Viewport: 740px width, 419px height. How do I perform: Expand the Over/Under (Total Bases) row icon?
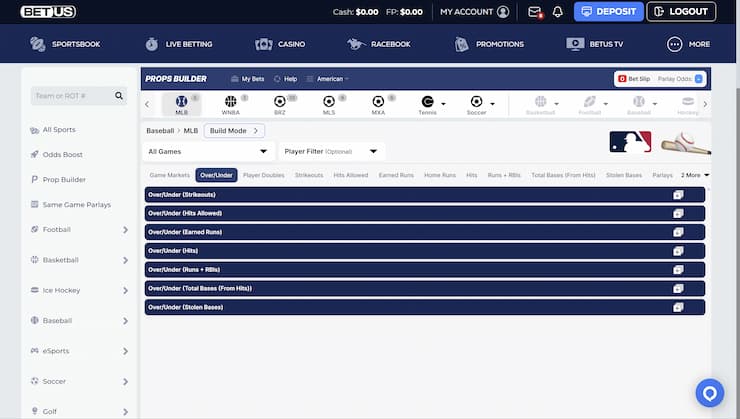678,288
